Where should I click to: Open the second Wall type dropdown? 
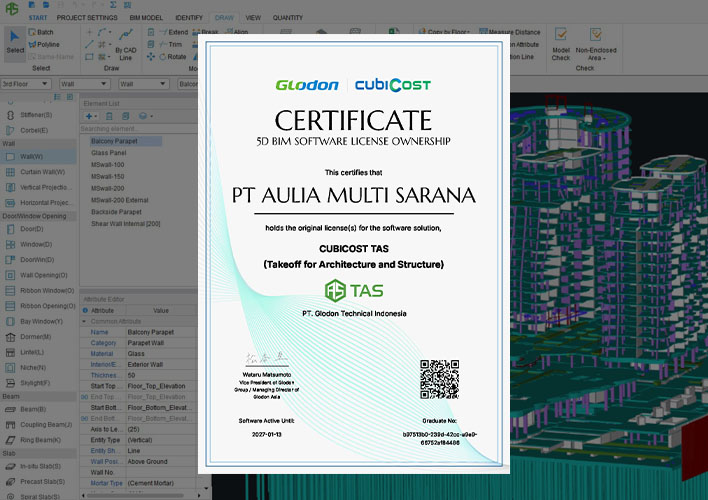pyautogui.click(x=144, y=84)
